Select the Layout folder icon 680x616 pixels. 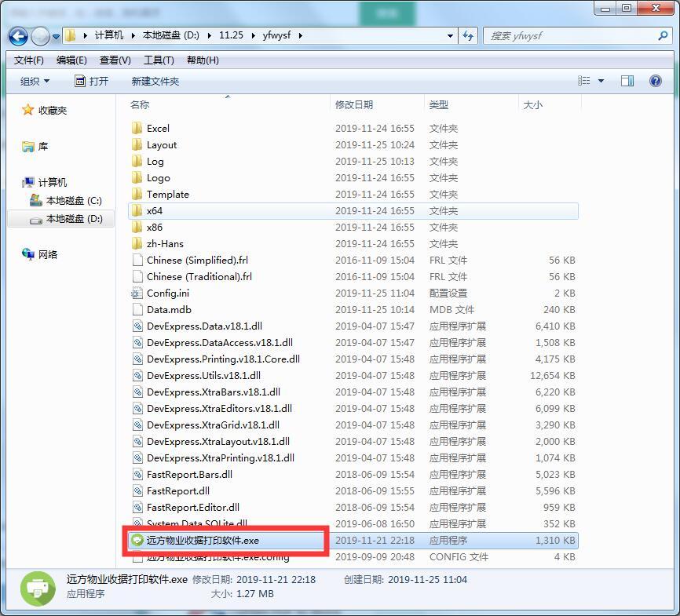pyautogui.click(x=137, y=144)
